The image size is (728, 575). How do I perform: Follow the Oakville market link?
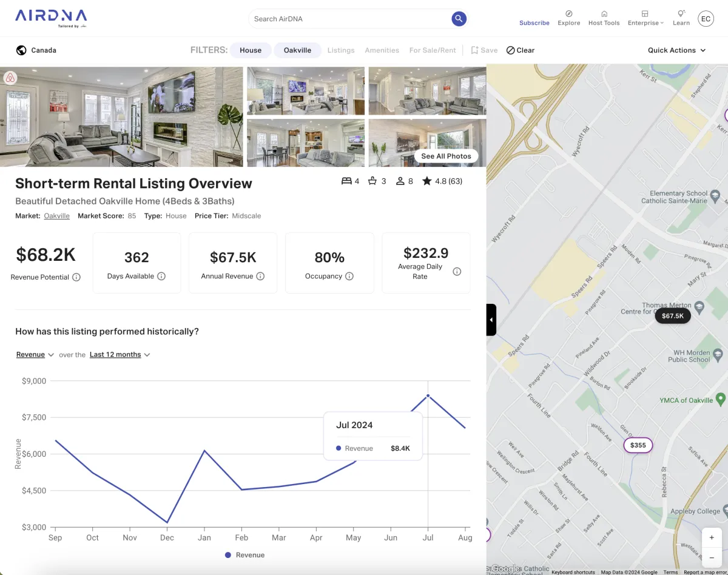[56, 216]
